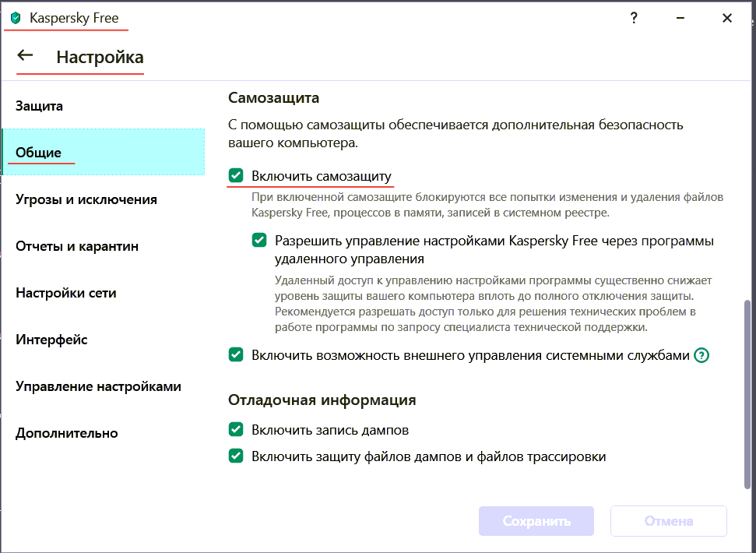Image resolution: width=756 pixels, height=553 pixels.
Task: Toggle external system services management checkbox
Action: (x=236, y=355)
